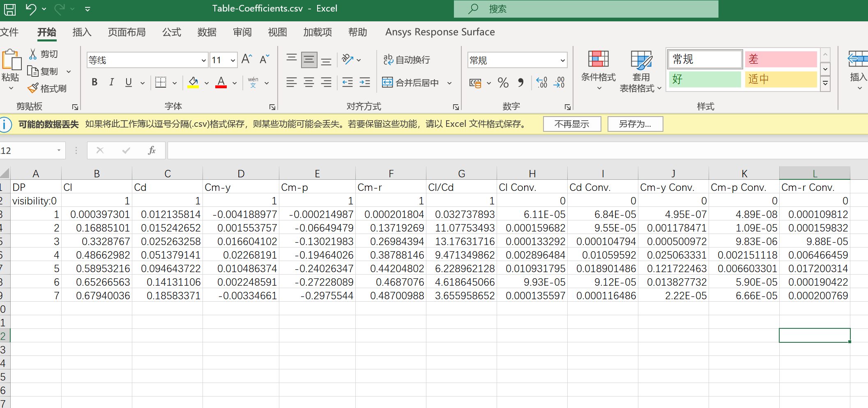Toggle Underline formatting
This screenshot has width=868, height=408.
(x=129, y=83)
